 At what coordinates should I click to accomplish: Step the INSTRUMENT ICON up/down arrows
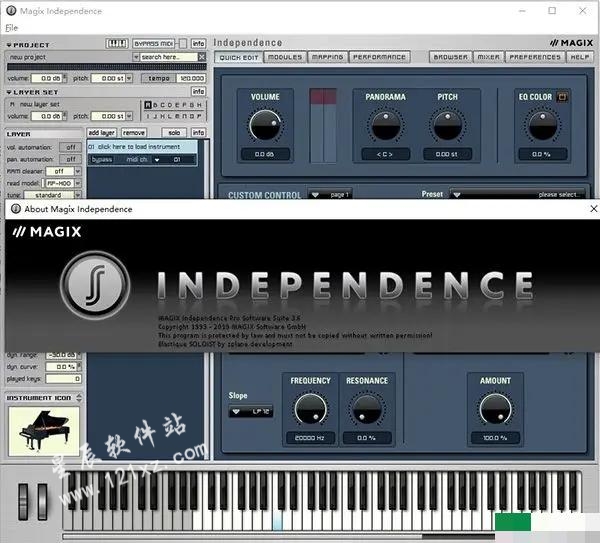coord(79,398)
